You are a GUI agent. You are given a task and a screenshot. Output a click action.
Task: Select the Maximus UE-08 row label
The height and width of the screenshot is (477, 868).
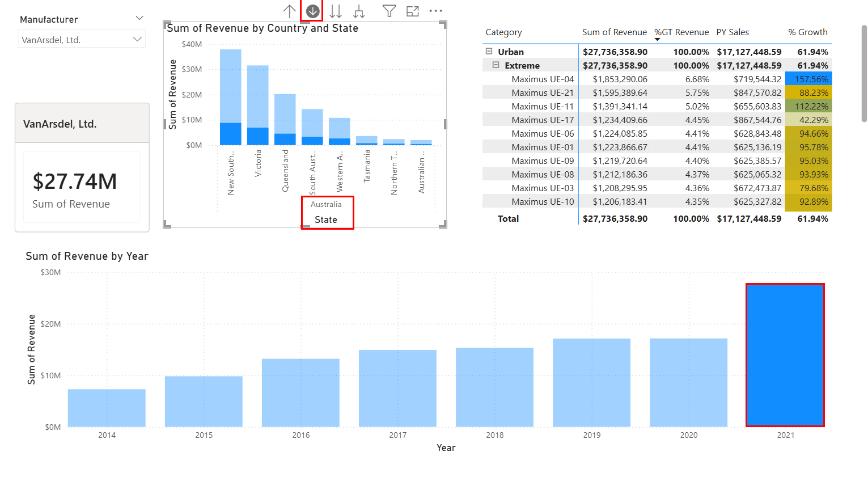(x=543, y=174)
